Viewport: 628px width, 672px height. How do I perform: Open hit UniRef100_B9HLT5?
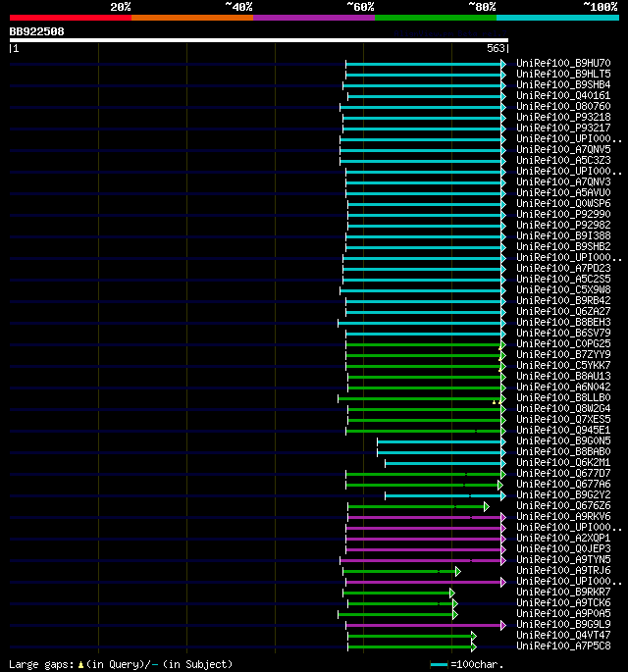[563, 74]
